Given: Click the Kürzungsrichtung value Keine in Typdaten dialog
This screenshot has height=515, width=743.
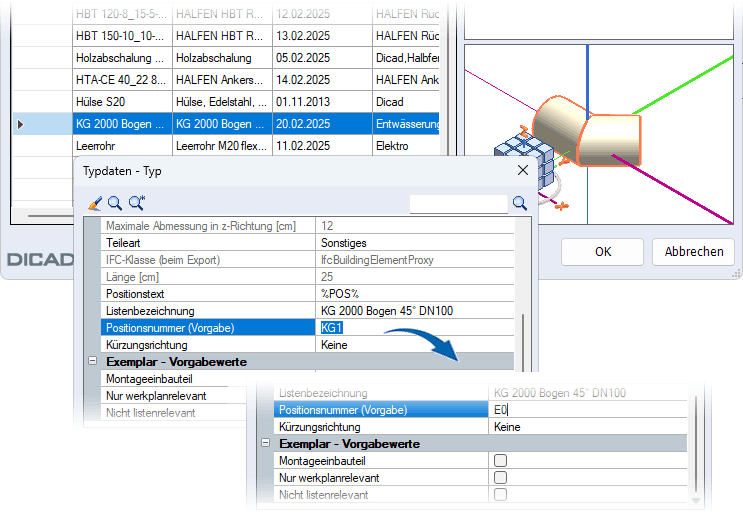Looking at the screenshot, I should (x=415, y=345).
